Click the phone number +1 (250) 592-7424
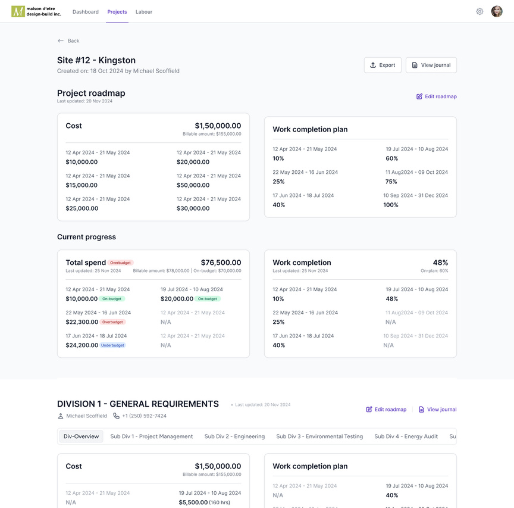This screenshot has width=514, height=508. click(x=144, y=416)
